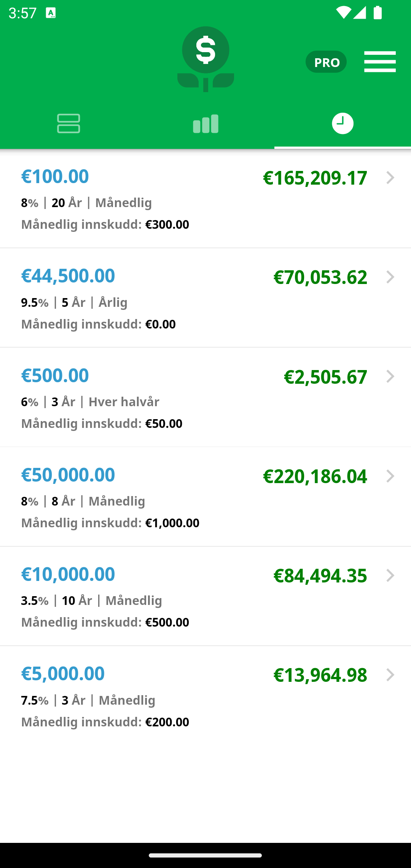The image size is (411, 868).
Task: Open chevron beside €165,209.17 result
Action: point(390,178)
